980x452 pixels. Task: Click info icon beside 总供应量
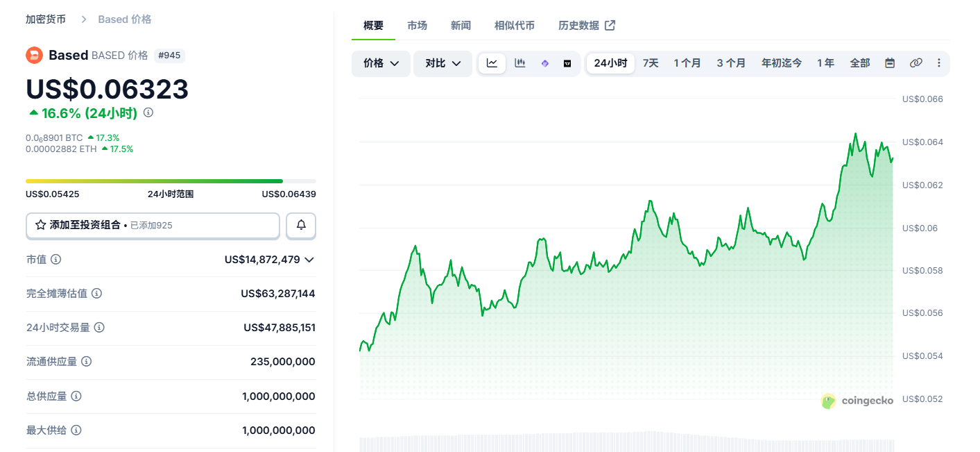tap(76, 396)
